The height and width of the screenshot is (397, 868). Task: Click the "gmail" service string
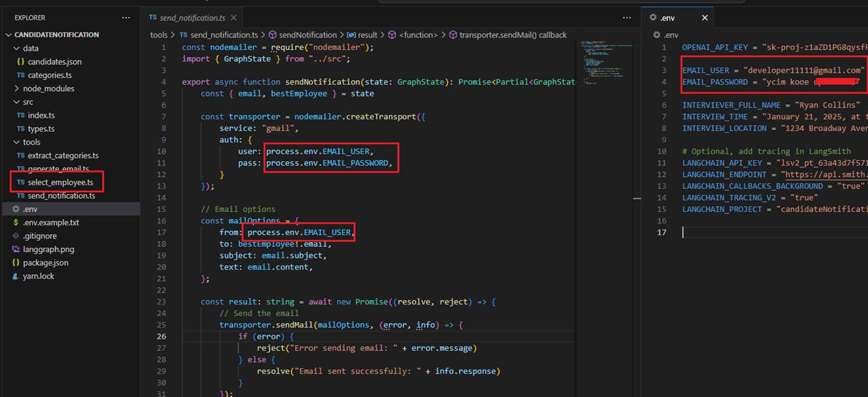click(x=277, y=128)
